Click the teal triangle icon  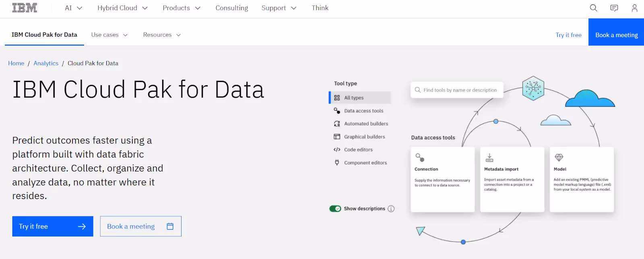point(420,231)
